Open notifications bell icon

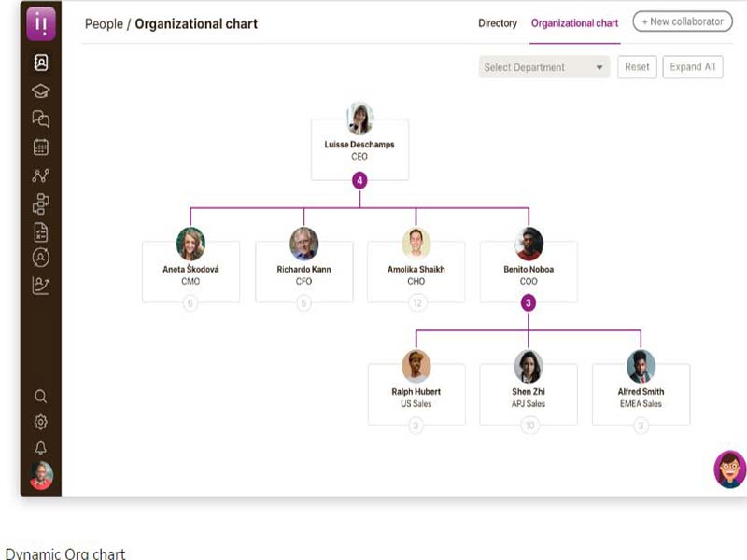[40, 447]
